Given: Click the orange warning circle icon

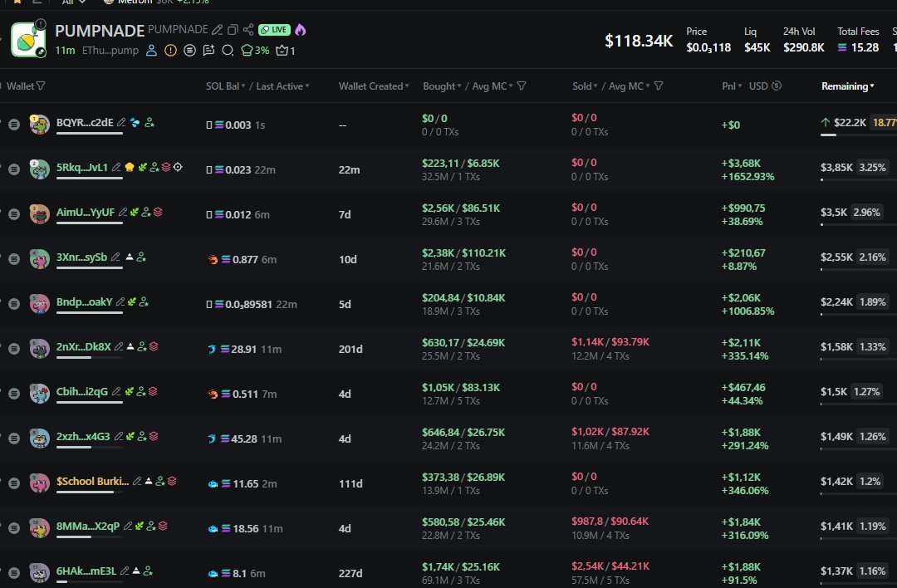Looking at the screenshot, I should [170, 51].
